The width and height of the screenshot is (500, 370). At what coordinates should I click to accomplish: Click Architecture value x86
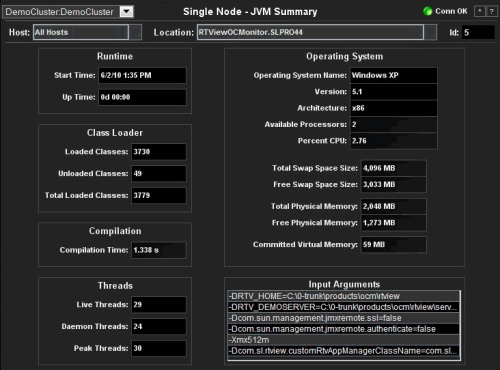tap(394, 108)
